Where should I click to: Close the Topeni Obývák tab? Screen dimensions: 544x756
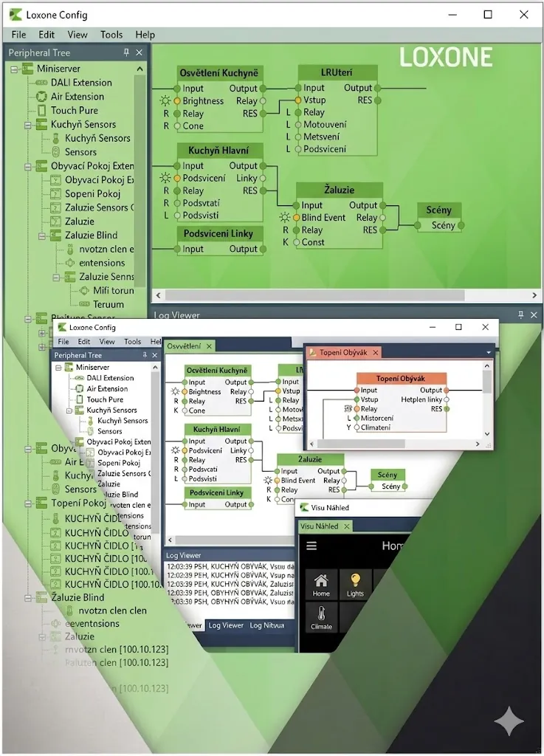(376, 352)
